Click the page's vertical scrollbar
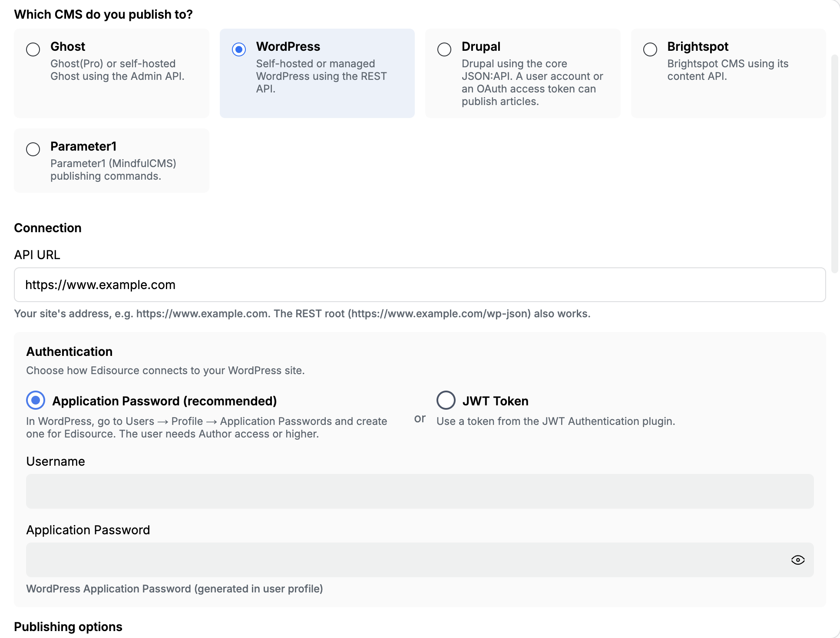Viewport: 840px width, 638px height. 834,164
